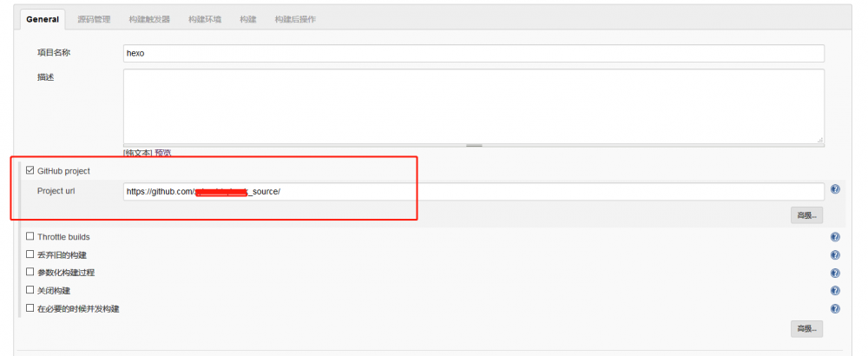Click inside the 描述 text area
This screenshot has width=868, height=356.
click(474, 106)
